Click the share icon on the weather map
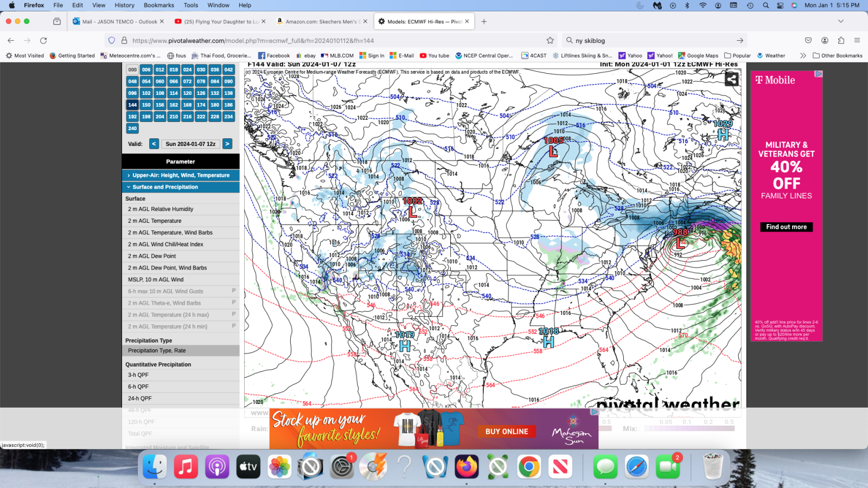The width and height of the screenshot is (868, 488). (x=731, y=79)
